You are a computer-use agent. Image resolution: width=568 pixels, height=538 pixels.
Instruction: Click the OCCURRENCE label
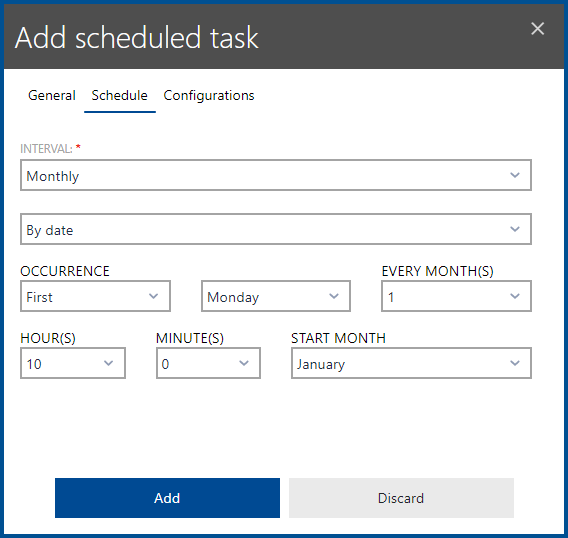coord(65,271)
